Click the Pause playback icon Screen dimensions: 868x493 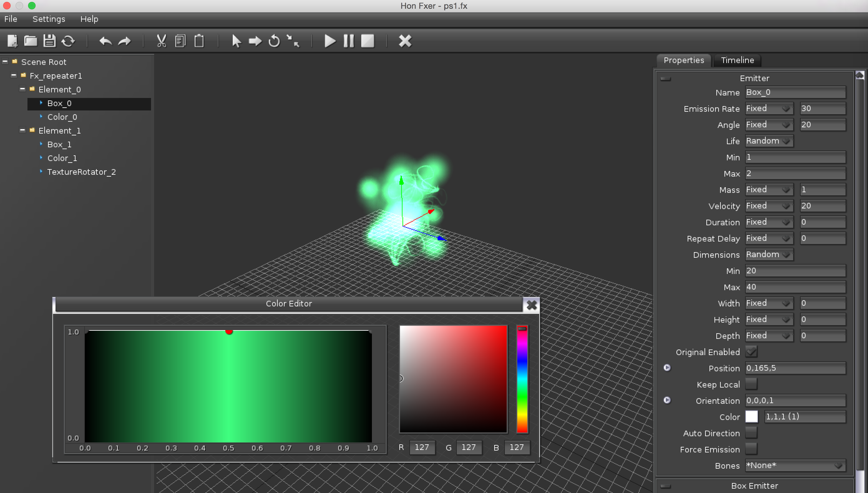pyautogui.click(x=349, y=41)
